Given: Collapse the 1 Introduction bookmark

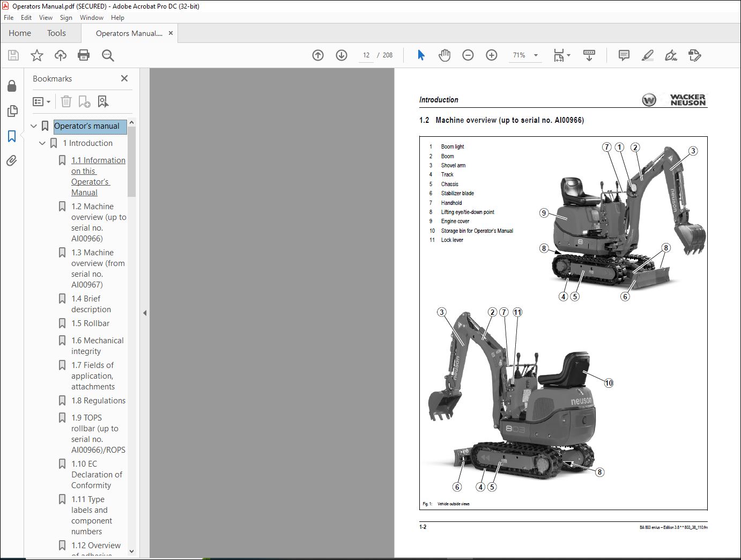Looking at the screenshot, I should click(x=42, y=143).
